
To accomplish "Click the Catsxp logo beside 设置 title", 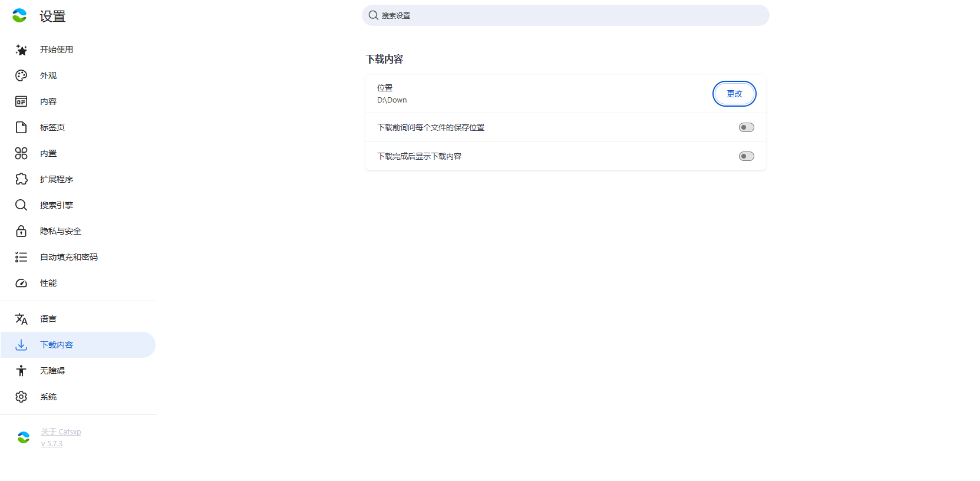I will 19,16.
